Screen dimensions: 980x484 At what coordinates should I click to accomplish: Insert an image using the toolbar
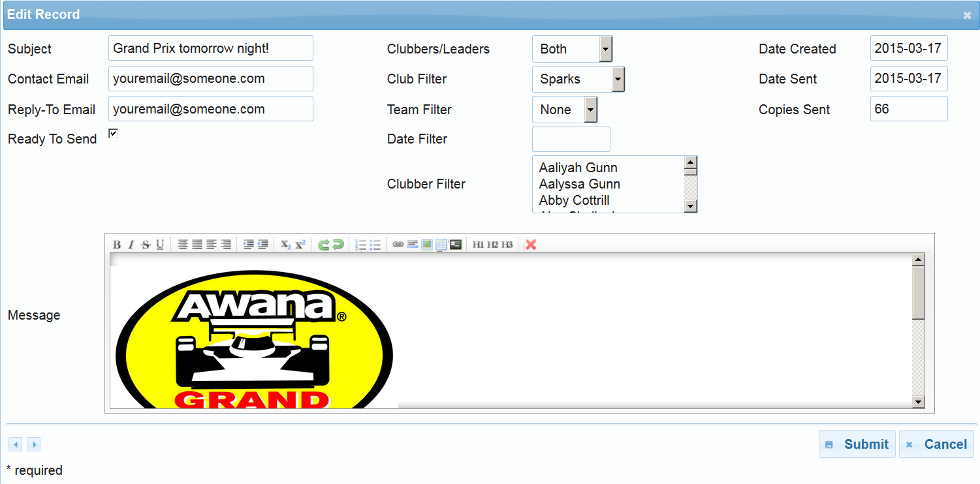point(427,245)
